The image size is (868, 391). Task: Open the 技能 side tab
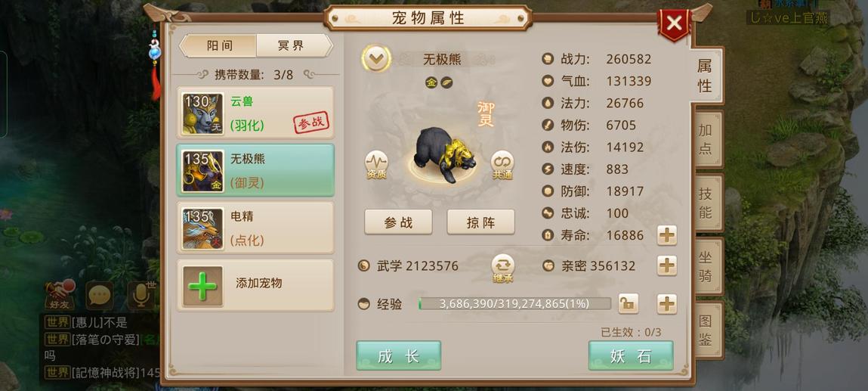[x=706, y=203]
